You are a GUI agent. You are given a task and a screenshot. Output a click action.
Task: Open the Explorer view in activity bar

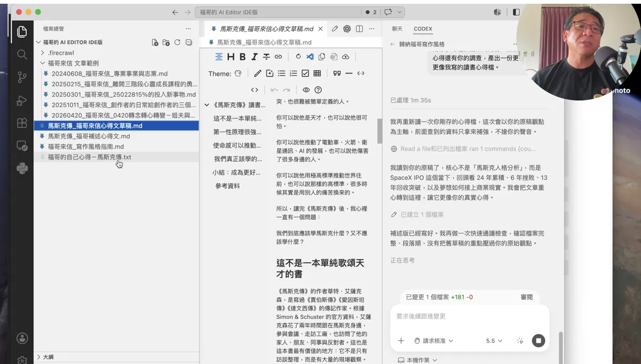pyautogui.click(x=22, y=31)
